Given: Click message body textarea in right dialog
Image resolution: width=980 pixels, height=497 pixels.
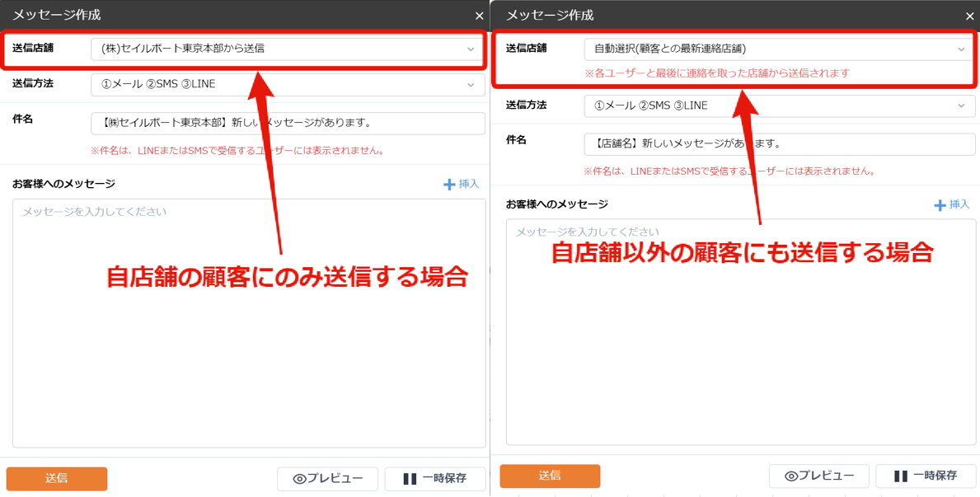Looking at the screenshot, I should [x=741, y=332].
